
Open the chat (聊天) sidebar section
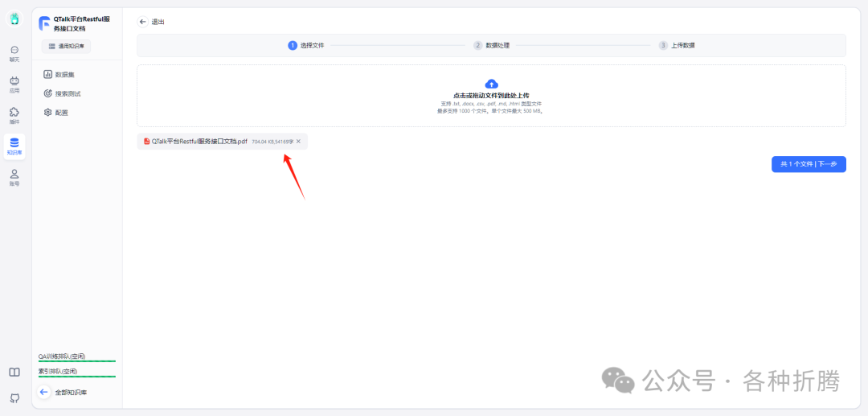[x=14, y=53]
